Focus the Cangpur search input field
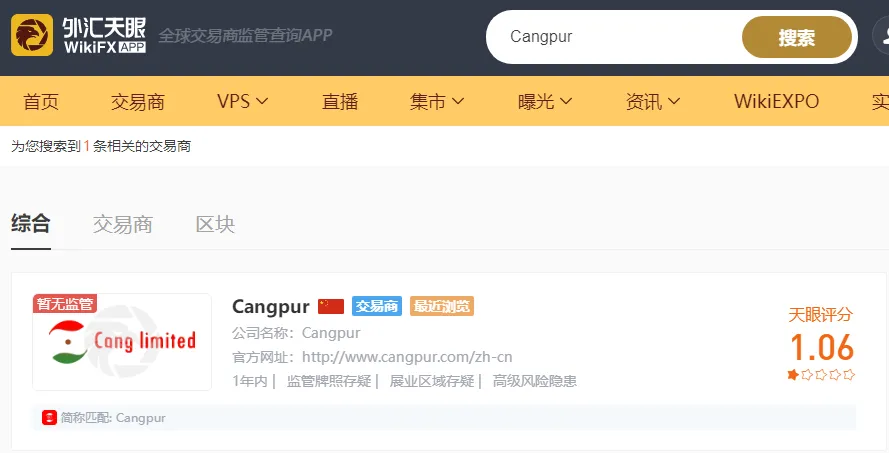 [615, 37]
